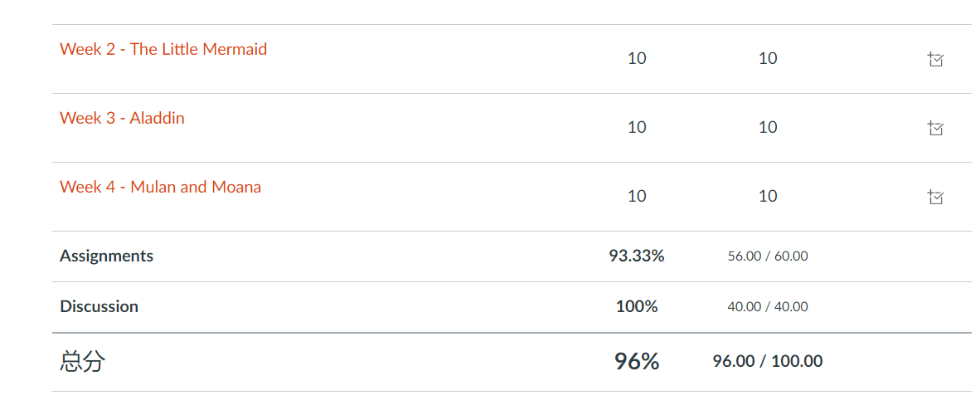Image resolution: width=980 pixels, height=415 pixels.
Task: Click the details icon in Mulan and Moana row
Action: [x=936, y=198]
